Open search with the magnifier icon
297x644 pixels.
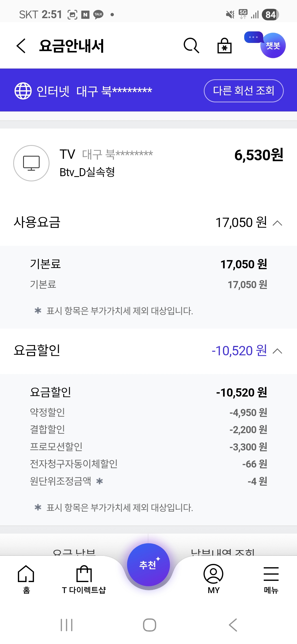pos(191,45)
